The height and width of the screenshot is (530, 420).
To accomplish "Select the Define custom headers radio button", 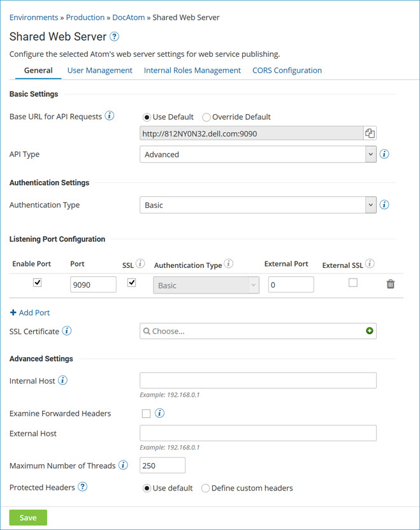I will 207,487.
